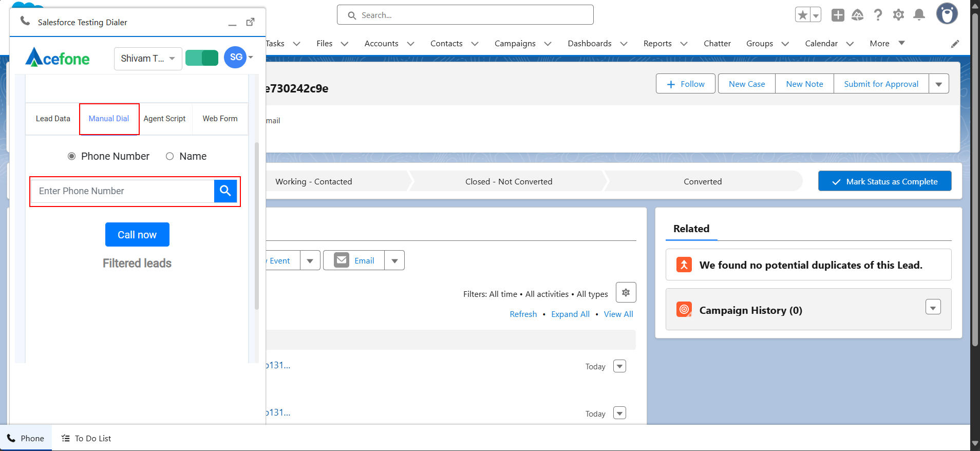
Task: Open the user profile avatar in header
Action: pos(947,14)
